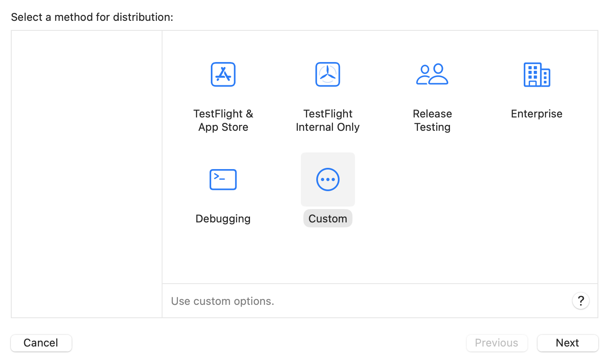Click the "Enterprise" method label

pyautogui.click(x=537, y=114)
